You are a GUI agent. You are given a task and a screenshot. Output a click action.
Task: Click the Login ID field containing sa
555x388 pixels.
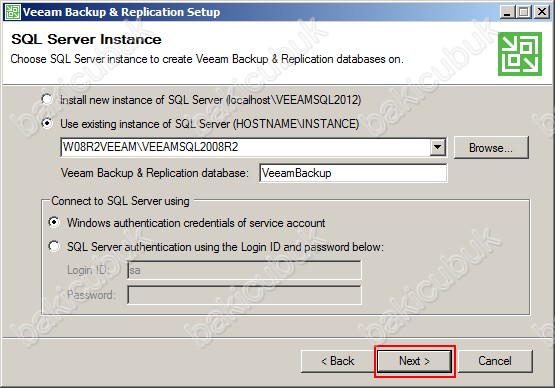click(244, 270)
